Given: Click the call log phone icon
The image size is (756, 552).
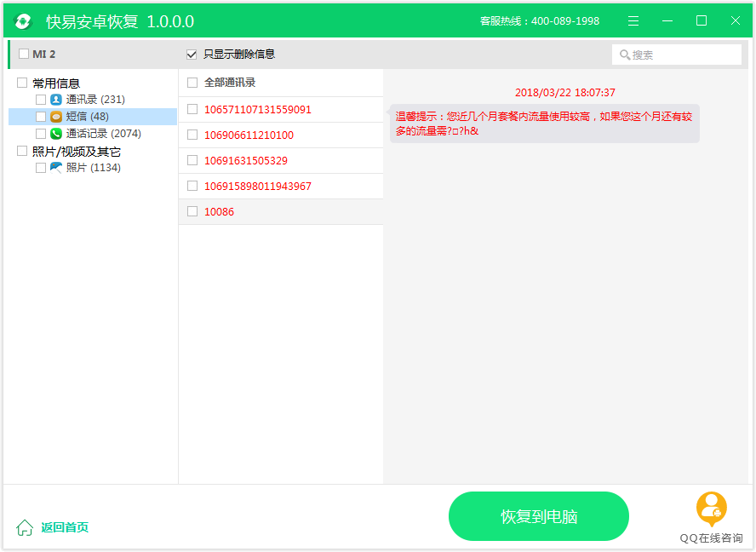Looking at the screenshot, I should 56,134.
